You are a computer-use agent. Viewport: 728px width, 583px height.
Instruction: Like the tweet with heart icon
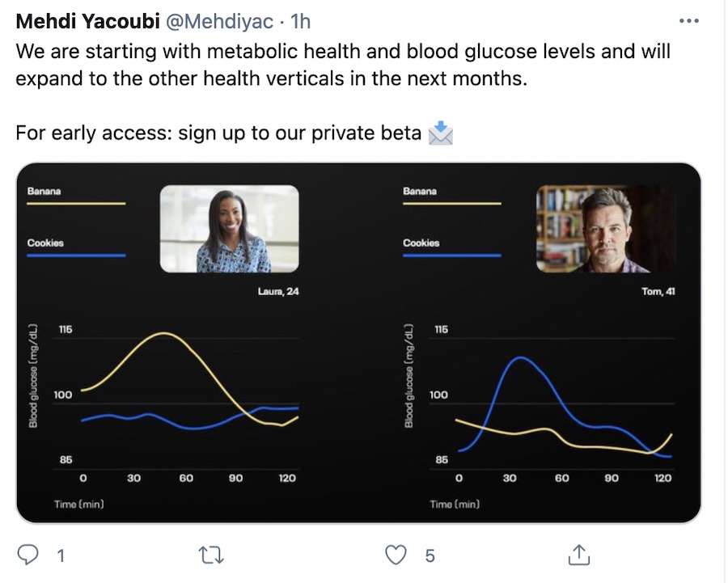395,555
